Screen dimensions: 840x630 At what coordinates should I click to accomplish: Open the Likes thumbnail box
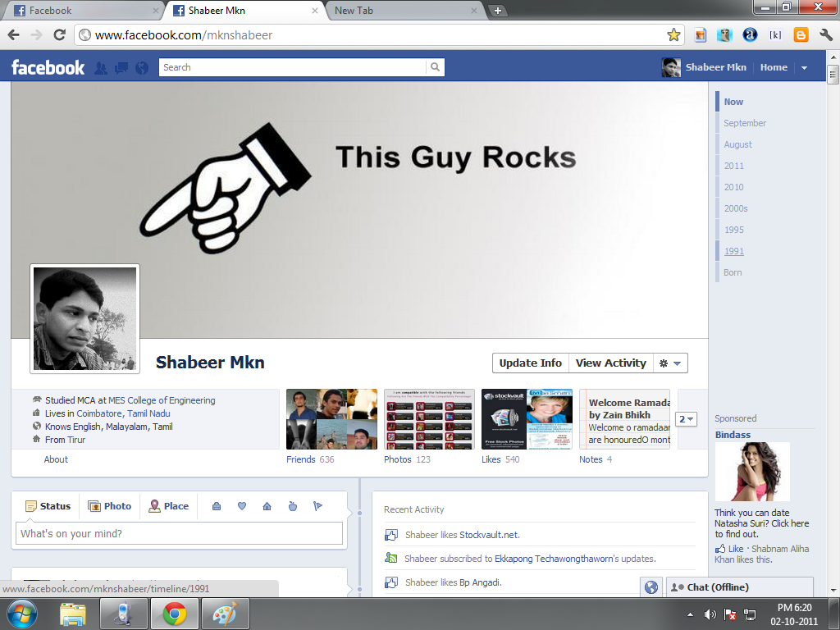(x=527, y=419)
